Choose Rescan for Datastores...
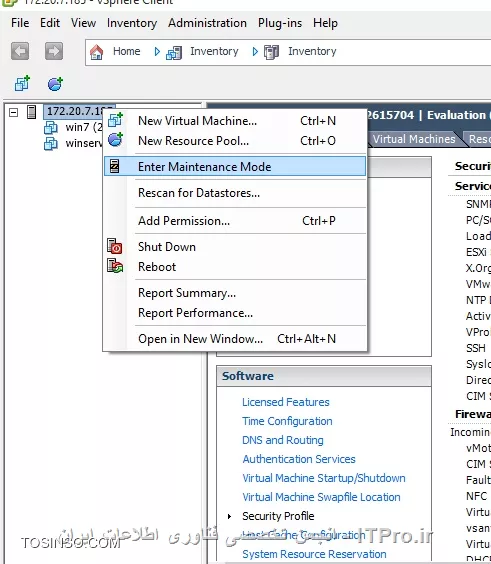Viewport: 491px width, 564px height. (x=235, y=193)
